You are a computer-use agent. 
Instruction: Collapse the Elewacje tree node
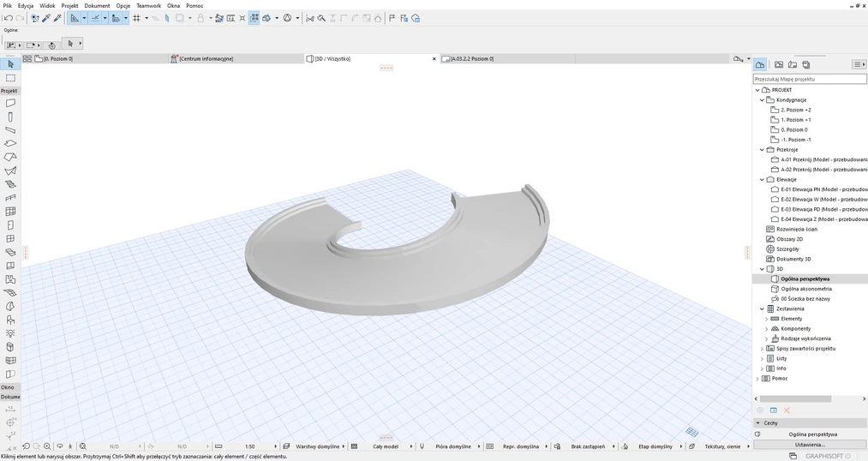point(763,180)
